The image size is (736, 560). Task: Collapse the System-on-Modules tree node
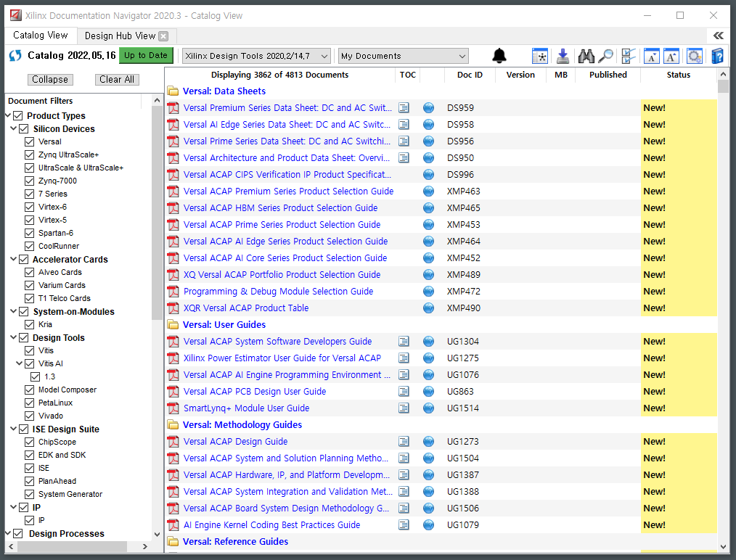click(x=14, y=311)
